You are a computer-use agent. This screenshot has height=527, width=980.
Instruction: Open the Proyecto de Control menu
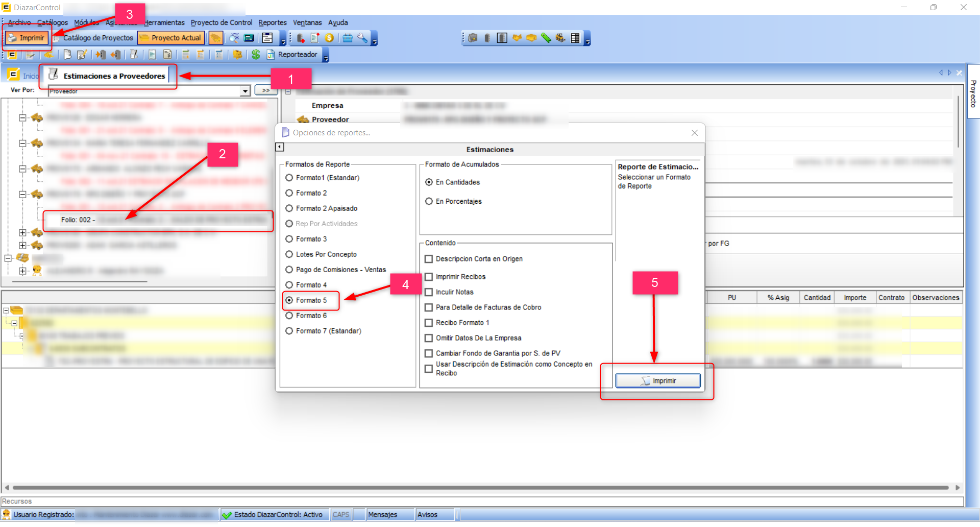pos(221,22)
